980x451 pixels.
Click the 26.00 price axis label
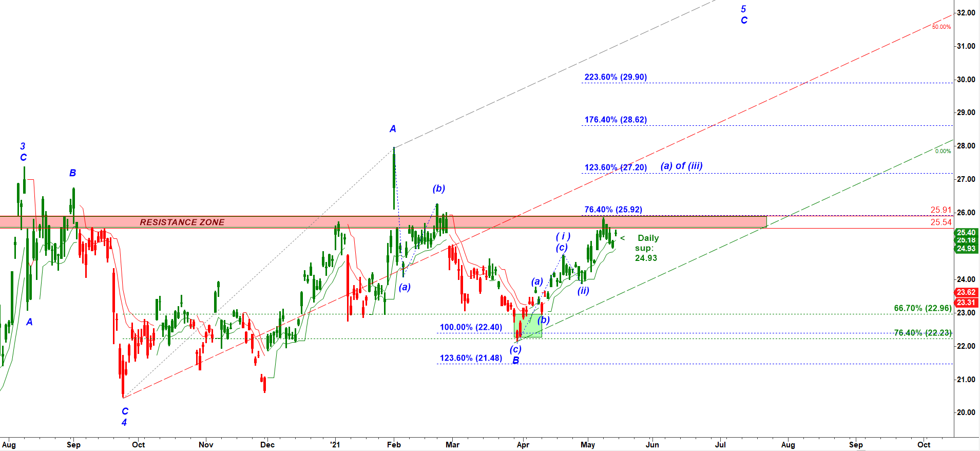(x=966, y=213)
